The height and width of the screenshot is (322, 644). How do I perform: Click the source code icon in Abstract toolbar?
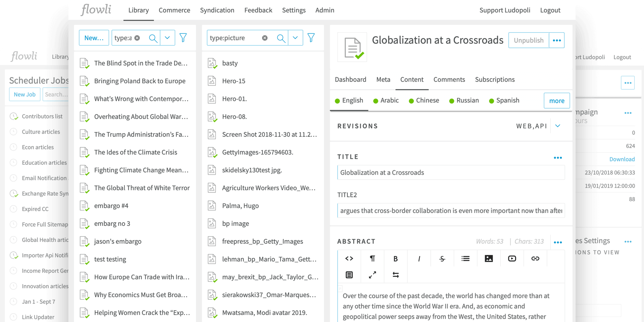(349, 258)
